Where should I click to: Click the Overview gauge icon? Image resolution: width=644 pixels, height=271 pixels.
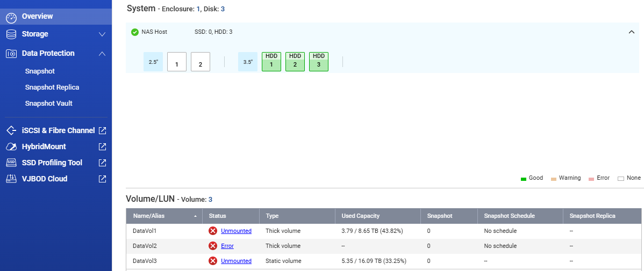[x=11, y=17]
